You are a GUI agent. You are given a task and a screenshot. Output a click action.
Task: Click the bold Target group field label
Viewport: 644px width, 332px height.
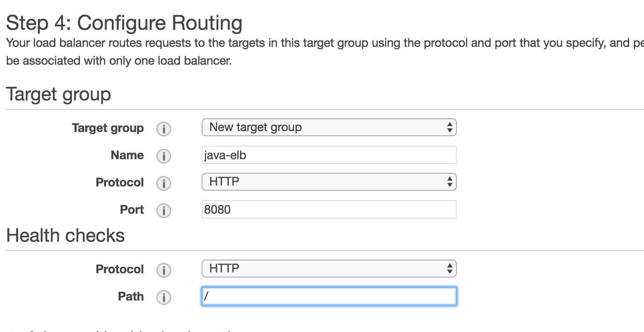(x=108, y=128)
